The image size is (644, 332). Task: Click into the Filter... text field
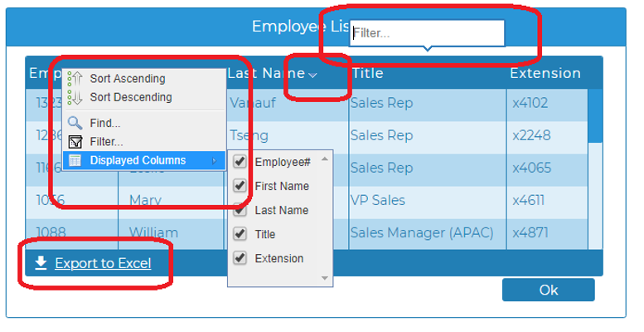(427, 33)
